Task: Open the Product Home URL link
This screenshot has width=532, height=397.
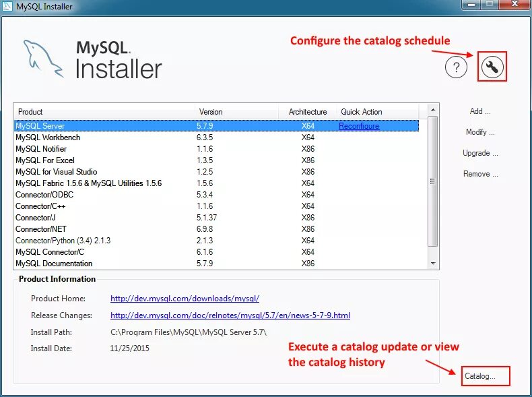Action: [185, 299]
